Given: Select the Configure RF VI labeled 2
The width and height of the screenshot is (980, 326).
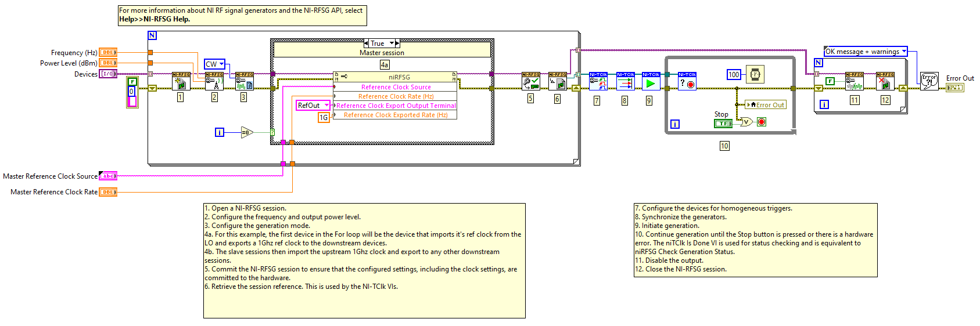Looking at the screenshot, I should point(214,81).
